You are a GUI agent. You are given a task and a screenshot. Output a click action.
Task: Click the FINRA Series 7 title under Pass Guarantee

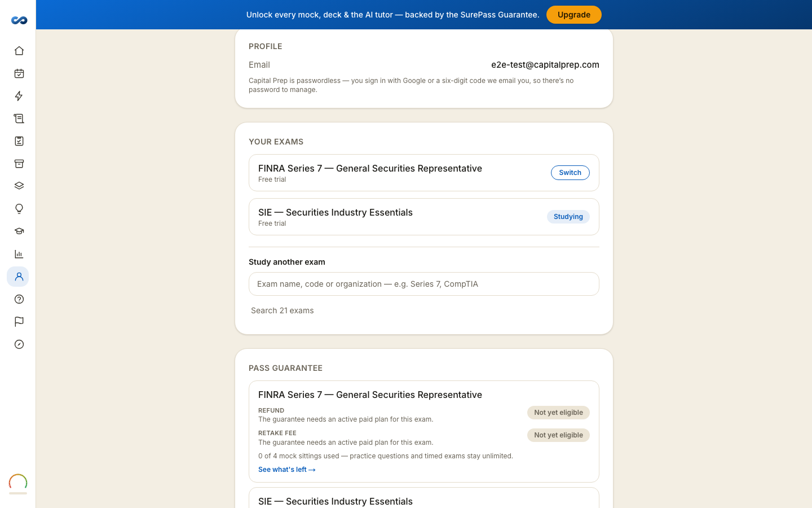[x=370, y=395]
